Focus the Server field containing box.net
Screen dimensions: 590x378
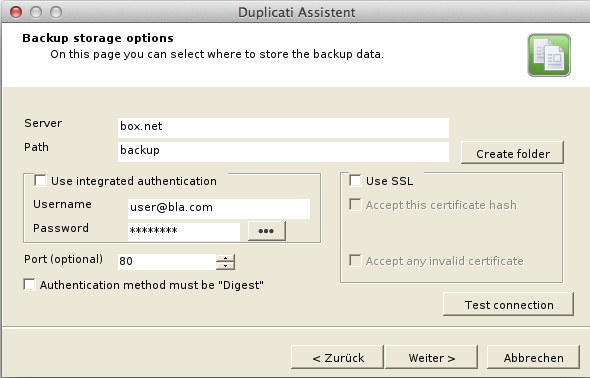283,128
